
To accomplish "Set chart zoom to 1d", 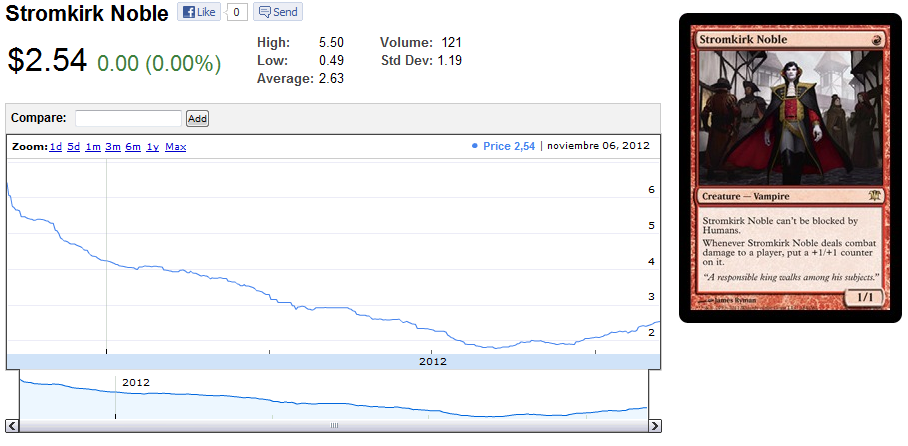I will (x=56, y=147).
